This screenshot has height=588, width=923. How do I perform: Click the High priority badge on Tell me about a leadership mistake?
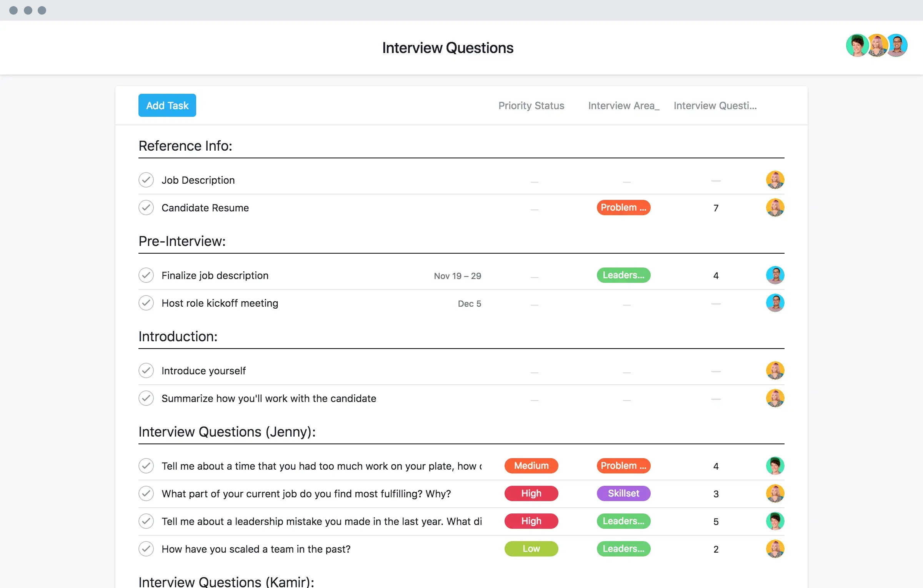[531, 522]
